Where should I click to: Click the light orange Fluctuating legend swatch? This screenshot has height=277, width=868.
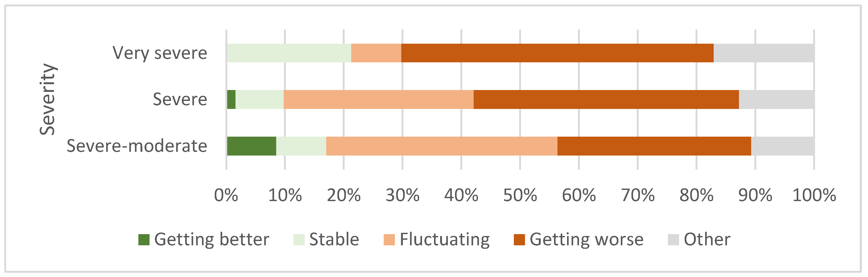pyautogui.click(x=389, y=240)
